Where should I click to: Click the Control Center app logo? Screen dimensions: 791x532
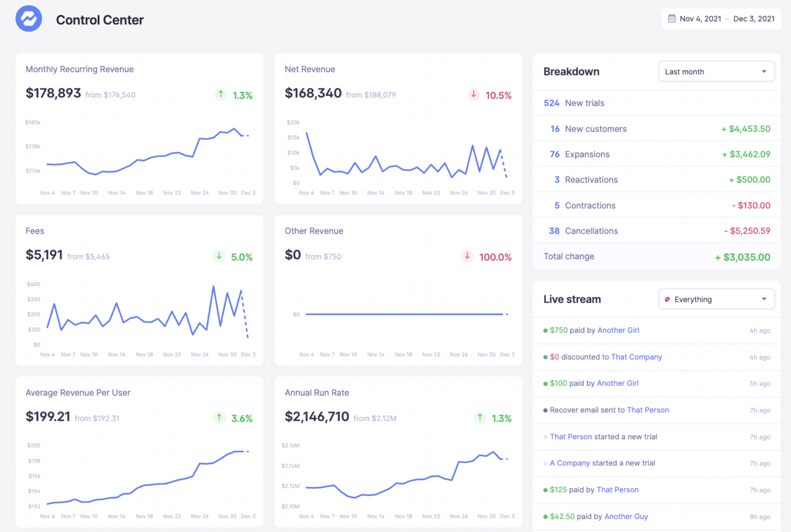point(28,19)
